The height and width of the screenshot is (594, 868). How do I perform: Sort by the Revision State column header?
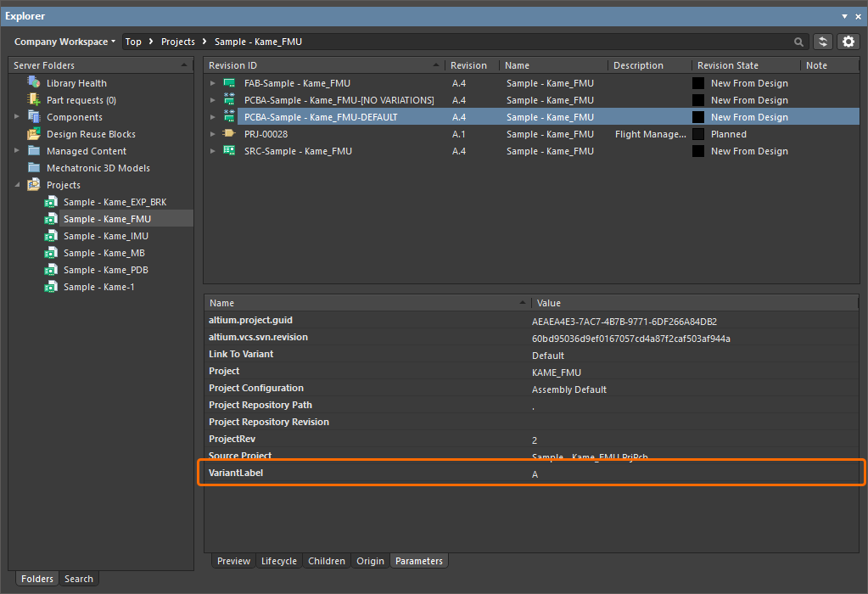tap(727, 65)
